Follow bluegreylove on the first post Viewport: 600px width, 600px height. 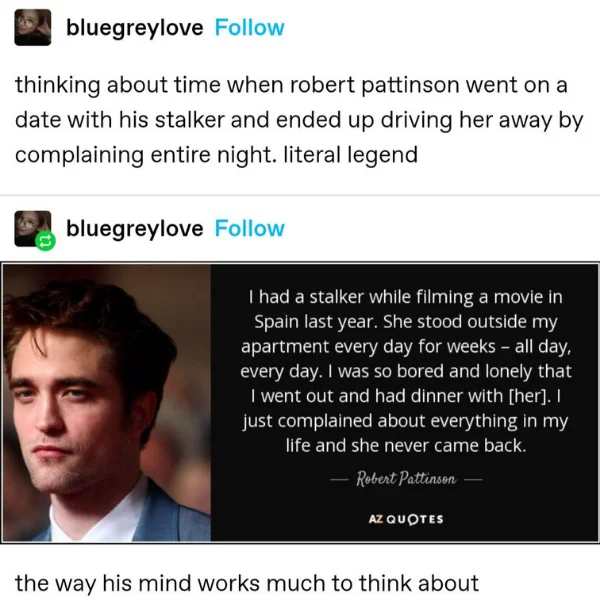click(249, 28)
